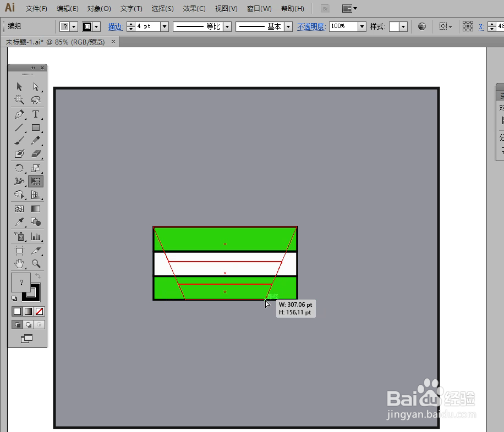Open the 窗口(W) menu

point(259,9)
